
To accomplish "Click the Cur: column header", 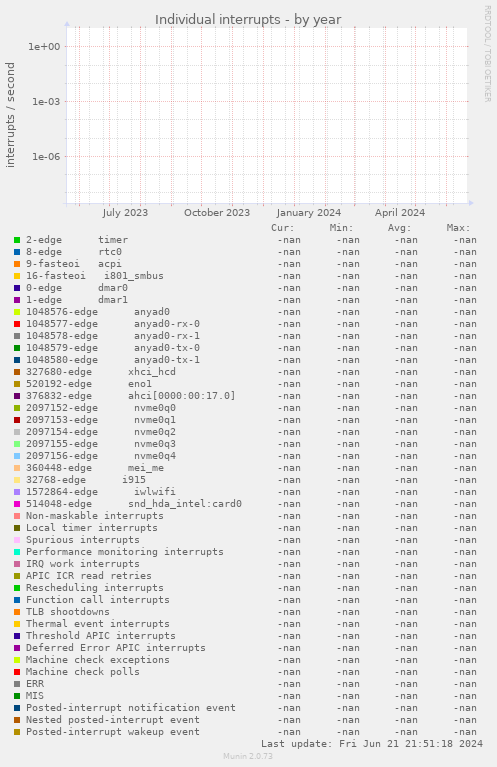I will [283, 228].
